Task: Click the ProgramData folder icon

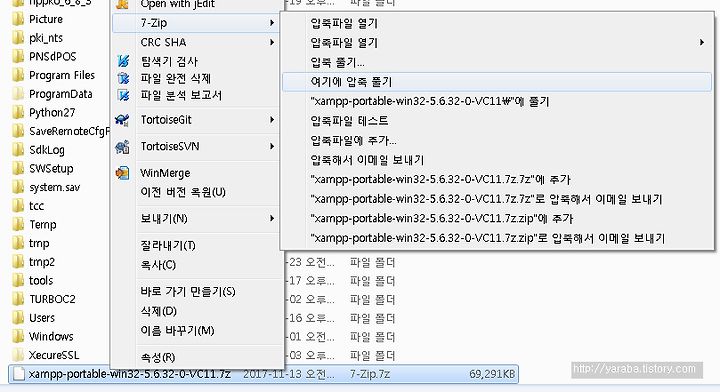Action: pyautogui.click(x=18, y=94)
